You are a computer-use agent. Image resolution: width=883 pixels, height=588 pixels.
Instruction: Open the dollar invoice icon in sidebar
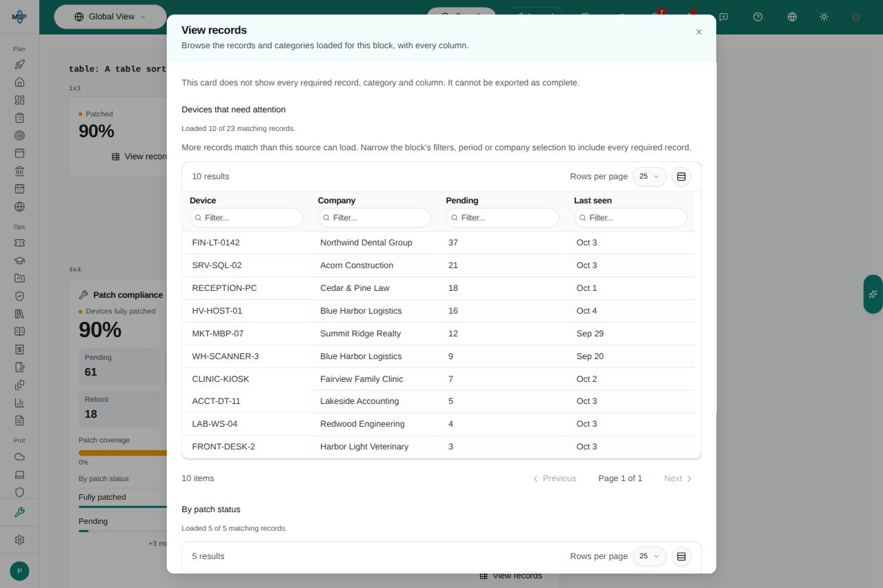(19, 349)
